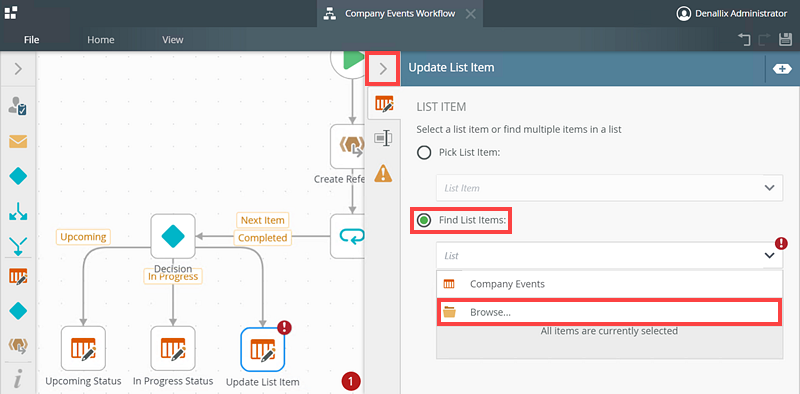Select the merge arrows icon in toolbox
800x394 pixels.
[18, 246]
